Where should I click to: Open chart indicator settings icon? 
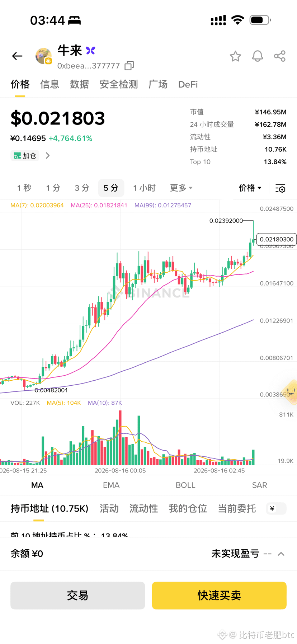(x=280, y=188)
